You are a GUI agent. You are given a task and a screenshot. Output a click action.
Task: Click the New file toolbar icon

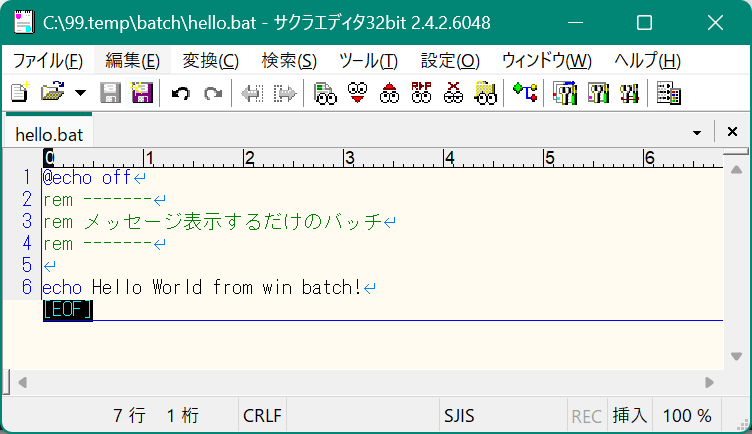pyautogui.click(x=19, y=94)
